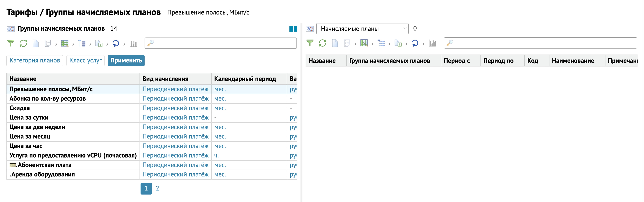Screen dimensions: 644x202
Task: Select the Цена за месяц row
Action: (x=30, y=136)
